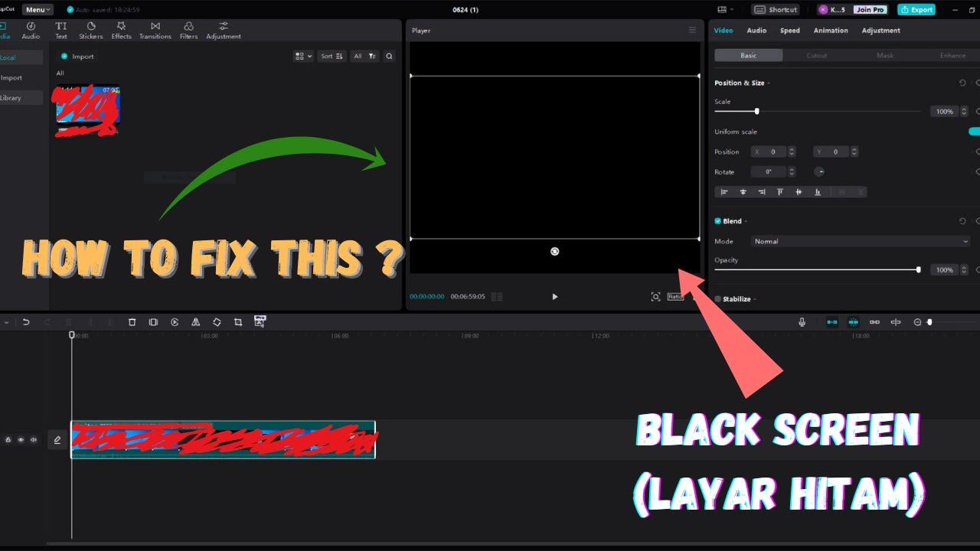Enable the Stabilize checkbox
The image size is (980, 551).
coord(717,299)
